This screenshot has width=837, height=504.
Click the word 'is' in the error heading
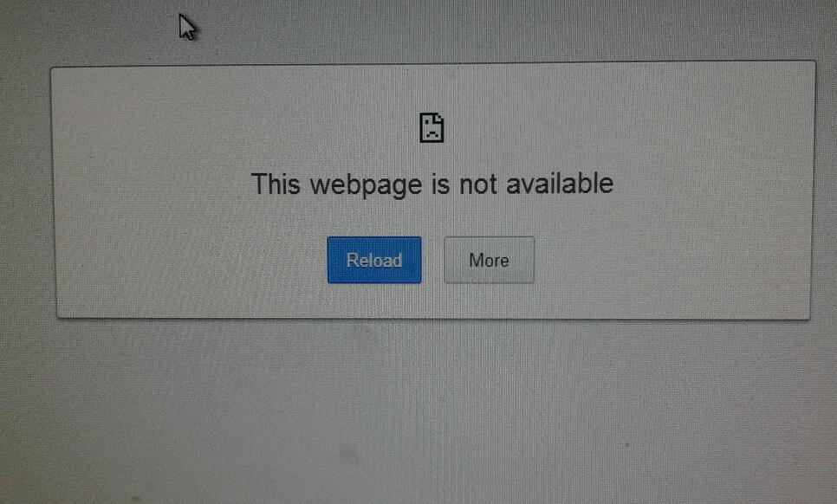(441, 184)
